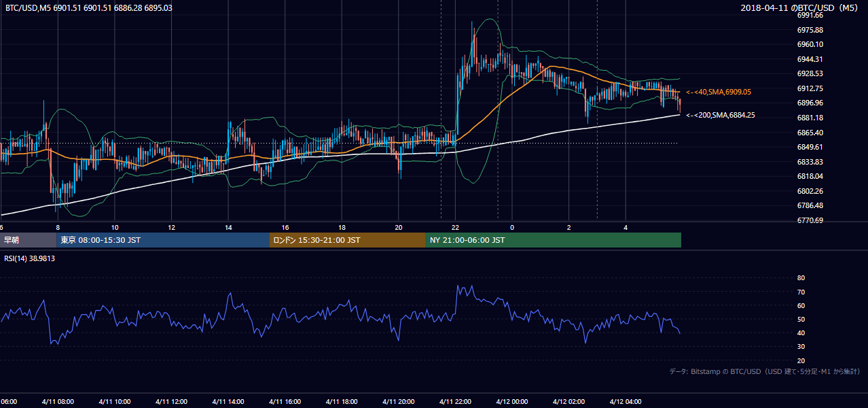This screenshot has width=868, height=408.
Task: Select the ロンドン 15:30-21:00 JST session bar
Action: click(348, 240)
